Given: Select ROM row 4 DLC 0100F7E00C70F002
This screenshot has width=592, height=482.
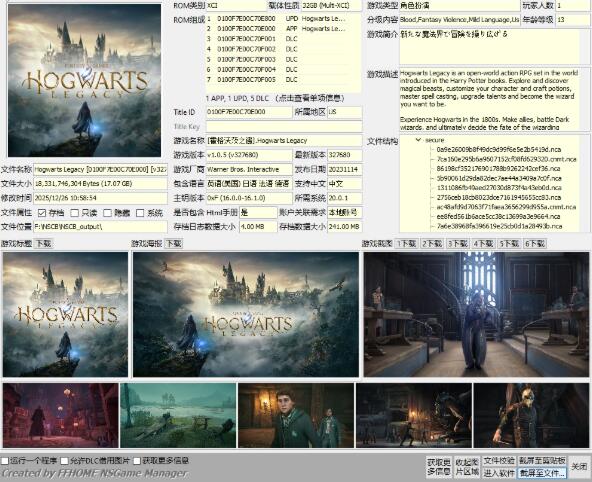Looking at the screenshot, I should (284, 49).
